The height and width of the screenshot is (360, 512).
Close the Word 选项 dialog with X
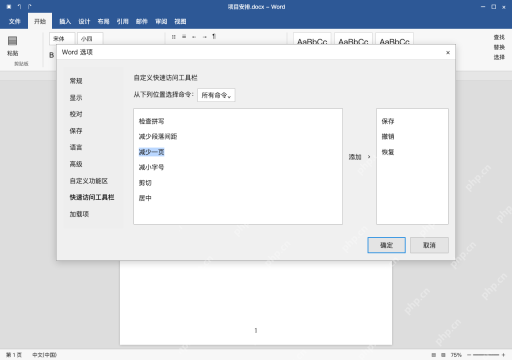tap(448, 52)
